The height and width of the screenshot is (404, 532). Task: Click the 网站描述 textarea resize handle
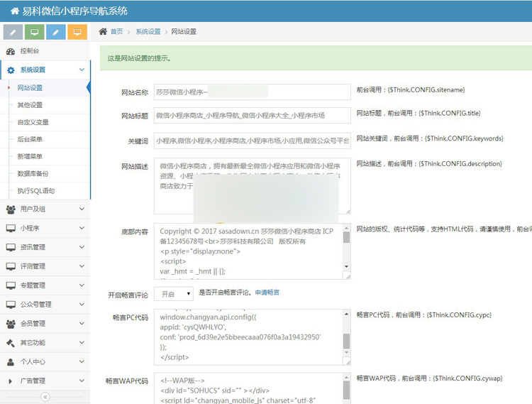coord(348,211)
